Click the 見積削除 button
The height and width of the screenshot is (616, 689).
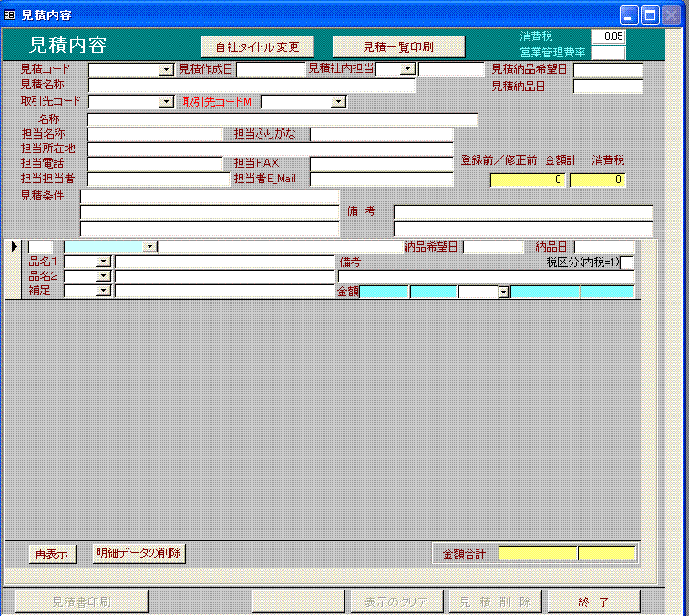point(495,601)
